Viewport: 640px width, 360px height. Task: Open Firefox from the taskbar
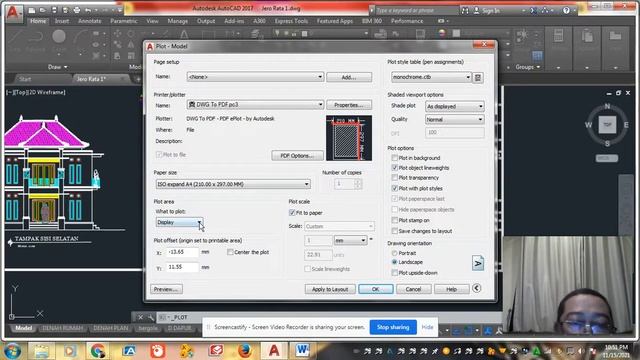coord(244,351)
